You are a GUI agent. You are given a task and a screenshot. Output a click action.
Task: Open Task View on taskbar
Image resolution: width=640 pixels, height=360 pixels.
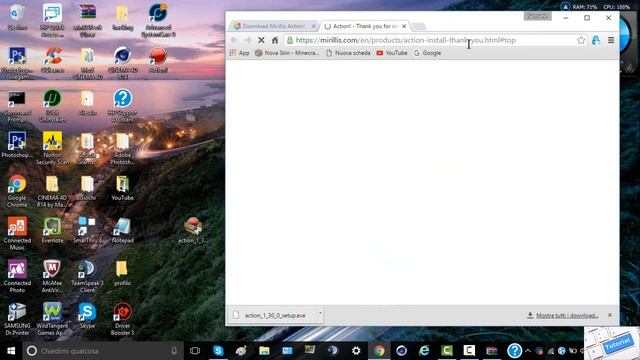pos(195,351)
